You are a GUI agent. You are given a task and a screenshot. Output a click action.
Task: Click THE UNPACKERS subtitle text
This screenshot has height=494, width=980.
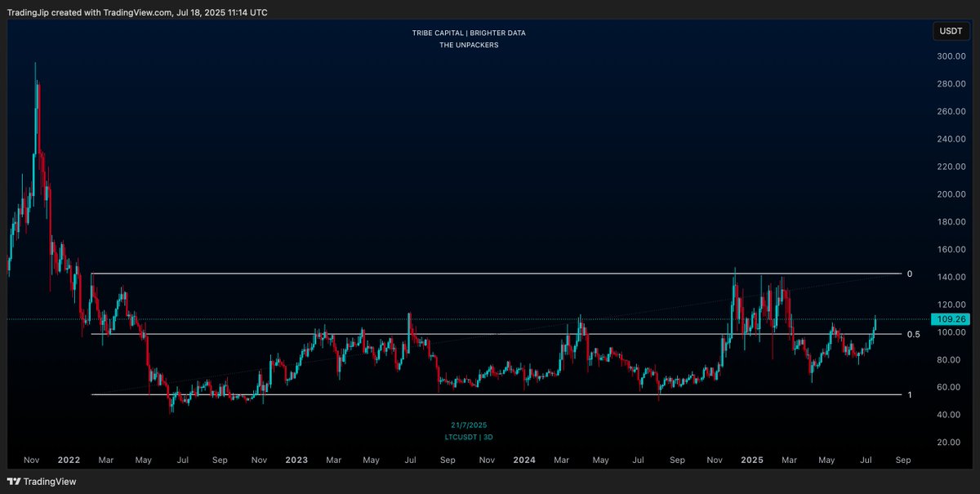click(469, 45)
